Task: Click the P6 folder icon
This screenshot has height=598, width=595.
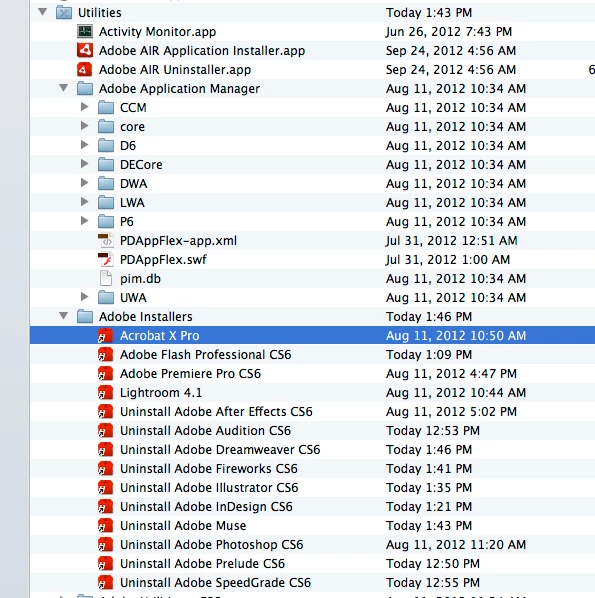Action: 106,222
